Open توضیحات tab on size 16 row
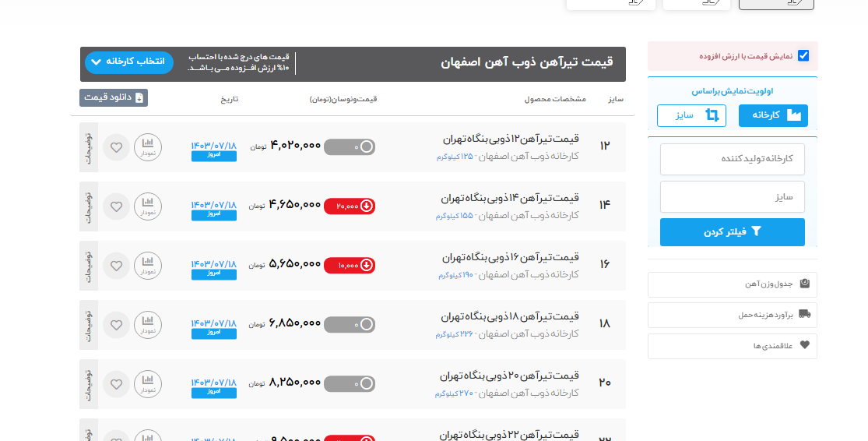This screenshot has height=441, width=868. pyautogui.click(x=88, y=266)
